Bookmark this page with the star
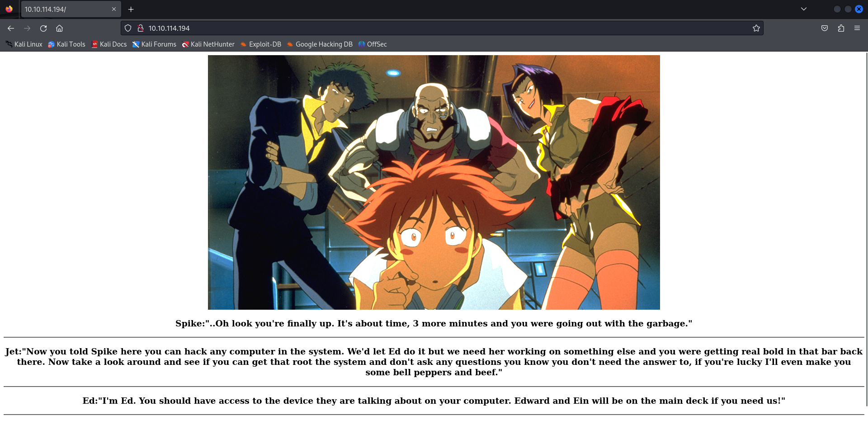 pyautogui.click(x=756, y=28)
